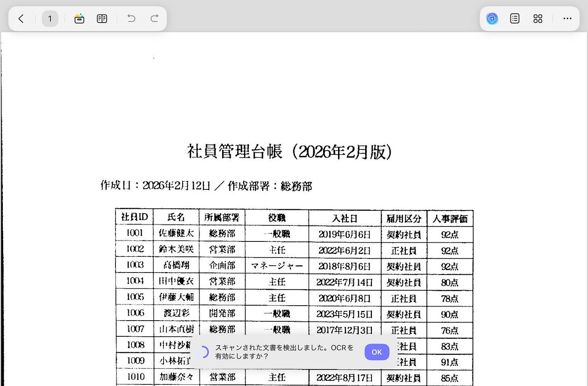Viewport: 588px width, 386px height.
Task: Switch to two-page reading view
Action: (102, 19)
